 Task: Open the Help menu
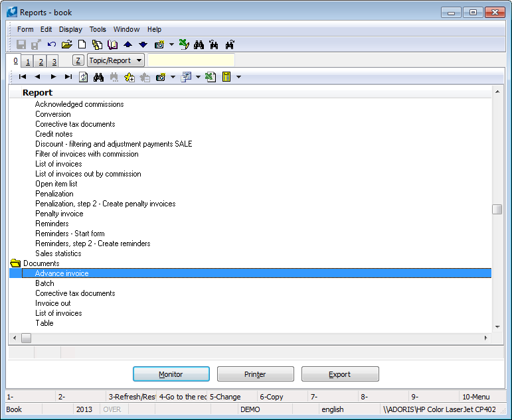(x=154, y=29)
